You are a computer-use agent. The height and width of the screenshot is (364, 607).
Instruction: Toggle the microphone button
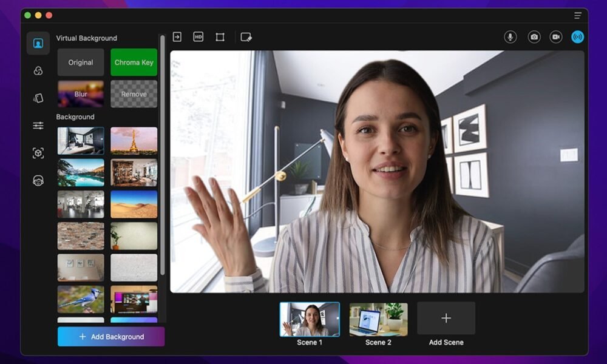tap(510, 37)
